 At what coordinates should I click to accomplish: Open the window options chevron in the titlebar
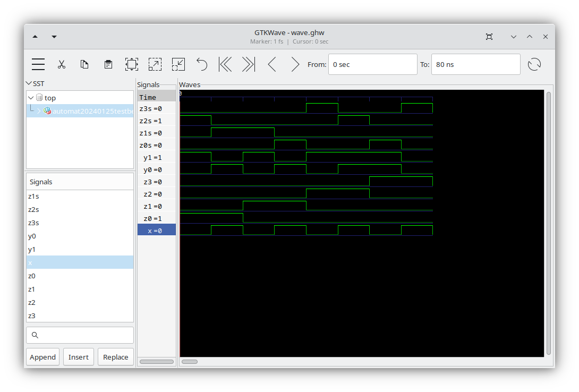coord(513,36)
